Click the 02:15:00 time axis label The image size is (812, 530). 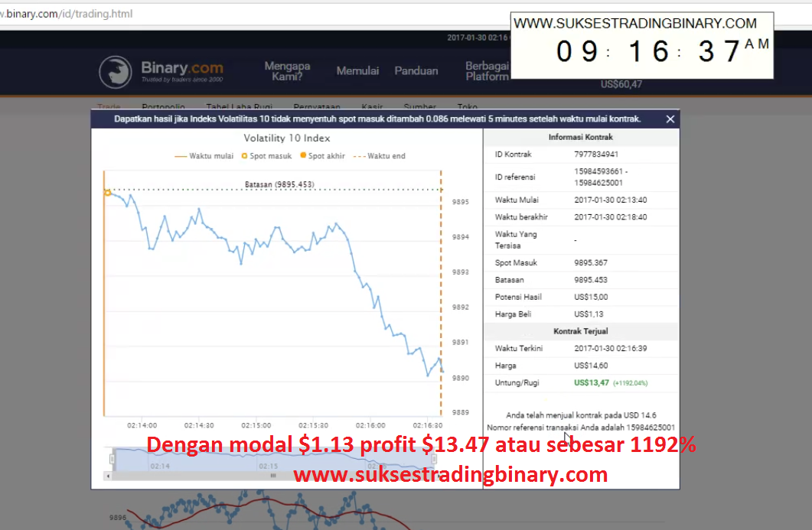tap(256, 425)
